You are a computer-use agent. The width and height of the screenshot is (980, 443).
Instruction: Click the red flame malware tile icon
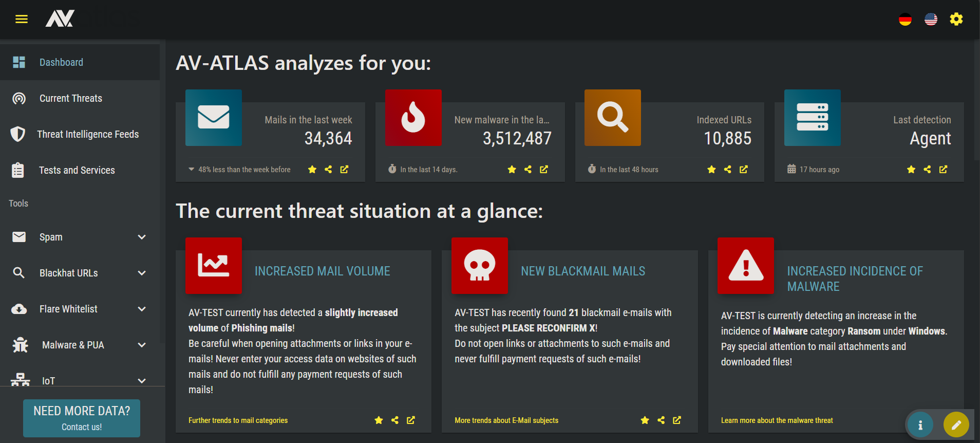pos(413,118)
